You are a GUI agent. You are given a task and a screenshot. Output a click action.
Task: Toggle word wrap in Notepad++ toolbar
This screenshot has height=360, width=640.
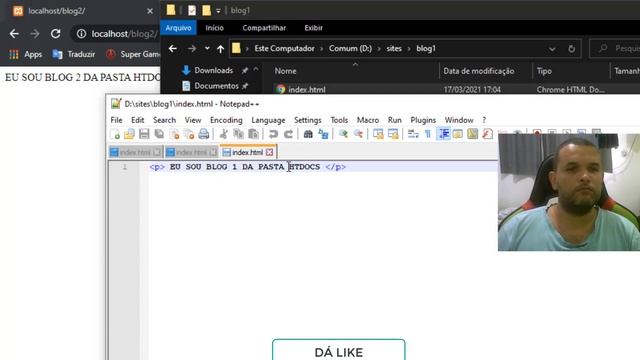pos(413,134)
